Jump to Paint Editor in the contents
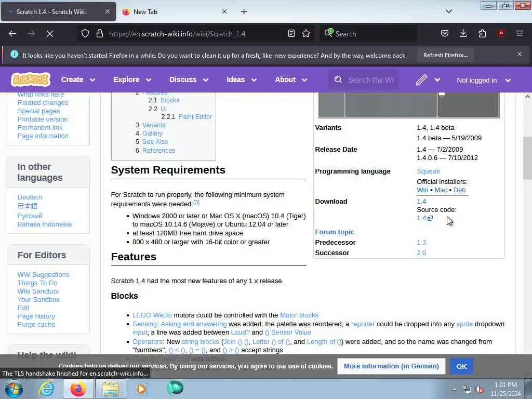The width and height of the screenshot is (532, 399). click(195, 117)
